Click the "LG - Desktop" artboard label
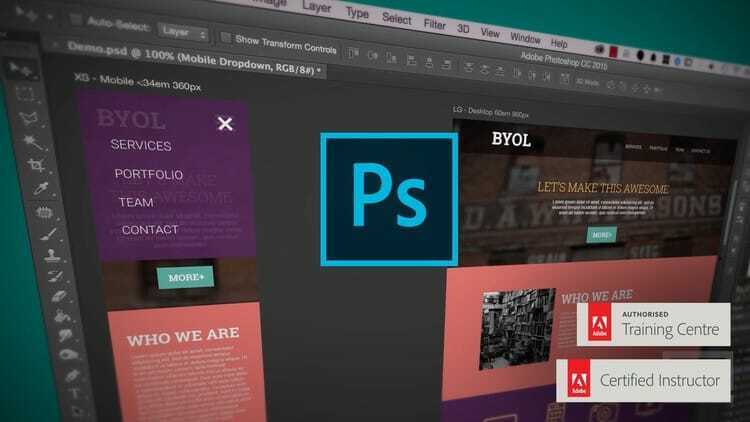Viewport: 750px width, 422px height. [x=491, y=113]
